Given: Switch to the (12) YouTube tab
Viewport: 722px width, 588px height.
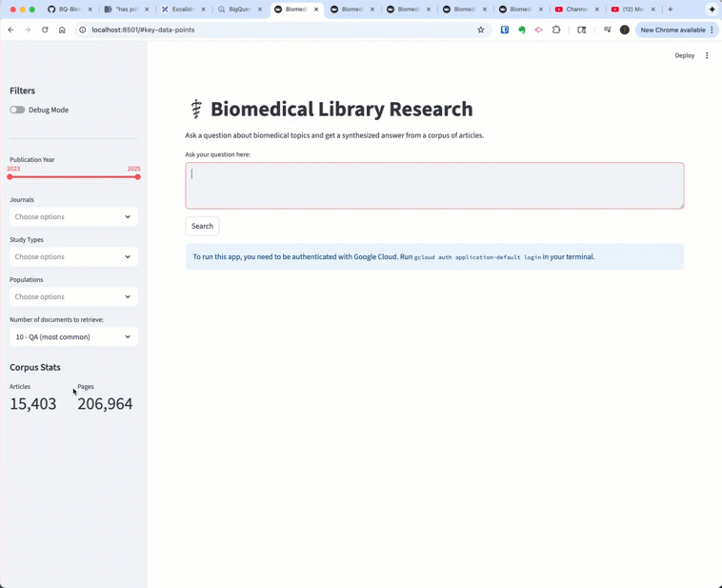Looking at the screenshot, I should [632, 10].
